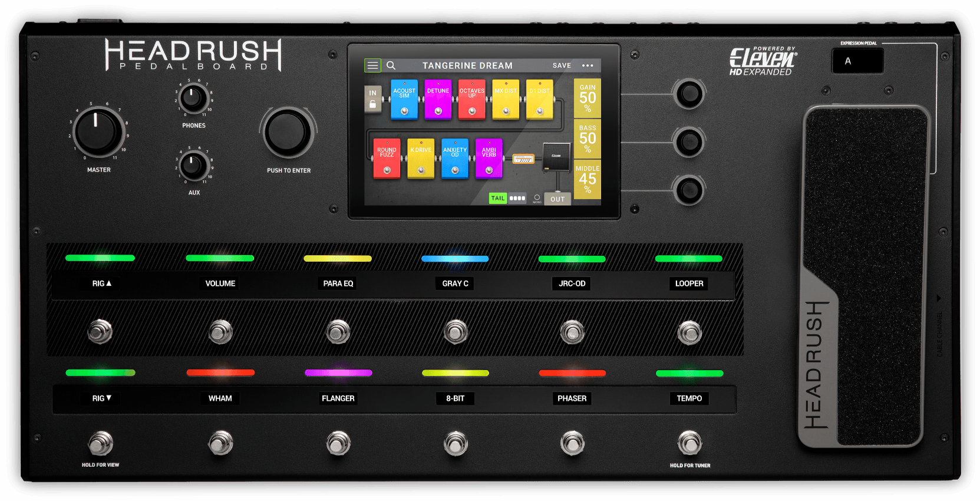Step on the 8-BIT footswitch
Viewport: 980px width, 501px height.
pyautogui.click(x=455, y=443)
